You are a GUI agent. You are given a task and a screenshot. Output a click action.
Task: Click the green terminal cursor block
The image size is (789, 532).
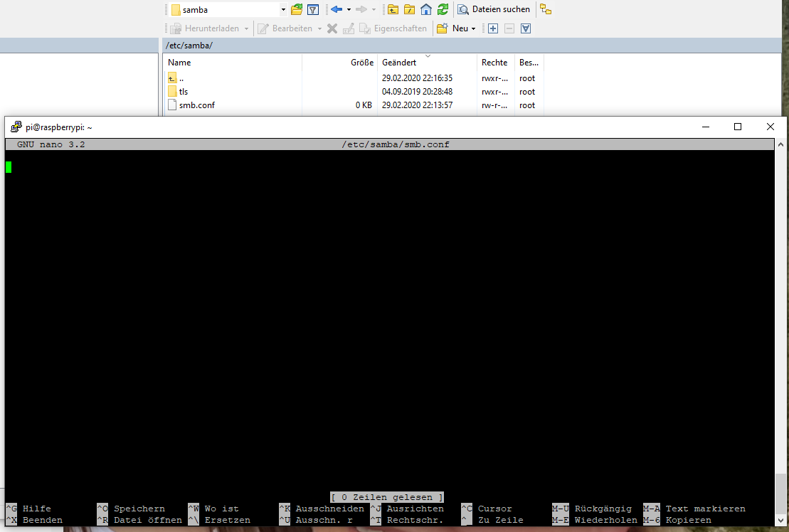pyautogui.click(x=9, y=167)
